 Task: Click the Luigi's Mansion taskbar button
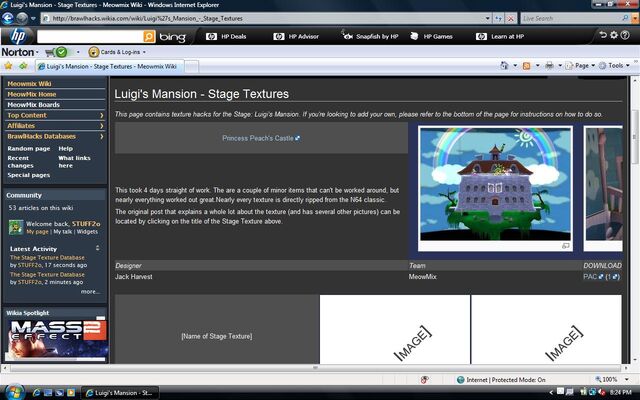point(119,393)
